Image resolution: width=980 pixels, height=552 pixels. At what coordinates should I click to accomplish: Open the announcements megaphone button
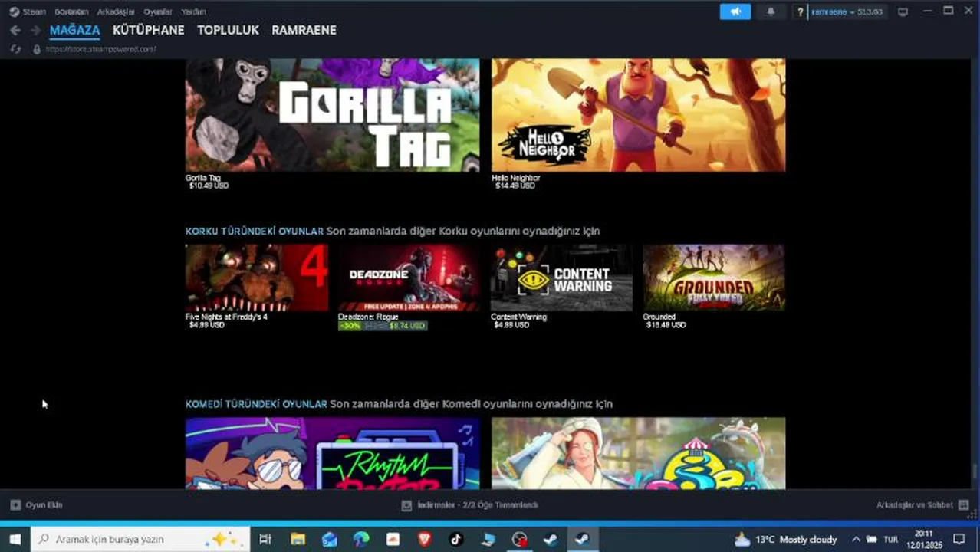coord(735,11)
